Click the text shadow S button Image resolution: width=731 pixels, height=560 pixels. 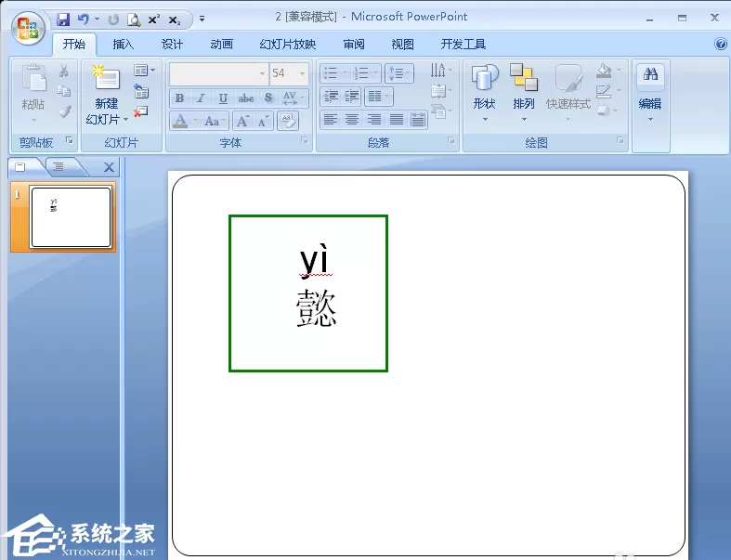[268, 98]
